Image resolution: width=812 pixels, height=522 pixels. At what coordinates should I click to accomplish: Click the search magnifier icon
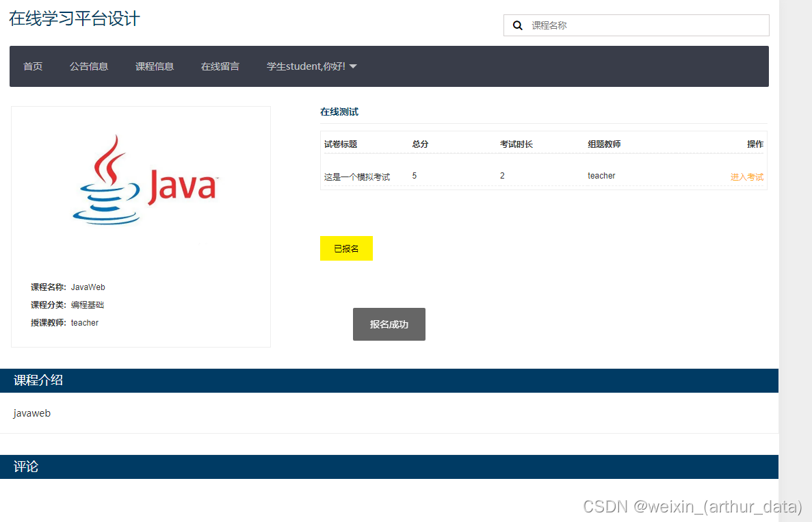coord(517,25)
